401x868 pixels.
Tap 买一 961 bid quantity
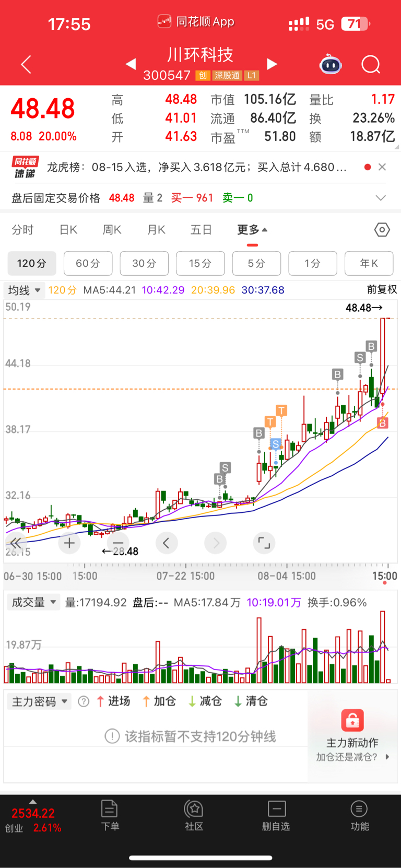pyautogui.click(x=192, y=198)
